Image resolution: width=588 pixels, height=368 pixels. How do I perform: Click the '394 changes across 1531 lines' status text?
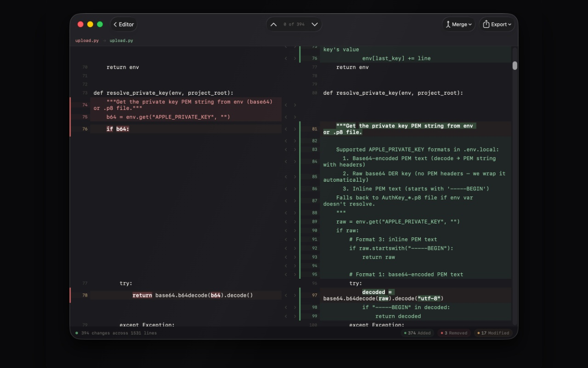[119, 333]
